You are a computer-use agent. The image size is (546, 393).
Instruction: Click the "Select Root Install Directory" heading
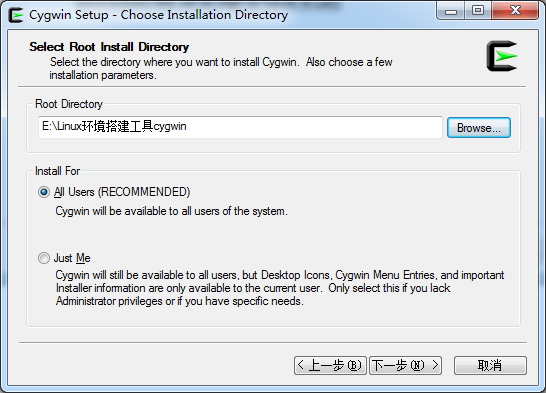(109, 47)
